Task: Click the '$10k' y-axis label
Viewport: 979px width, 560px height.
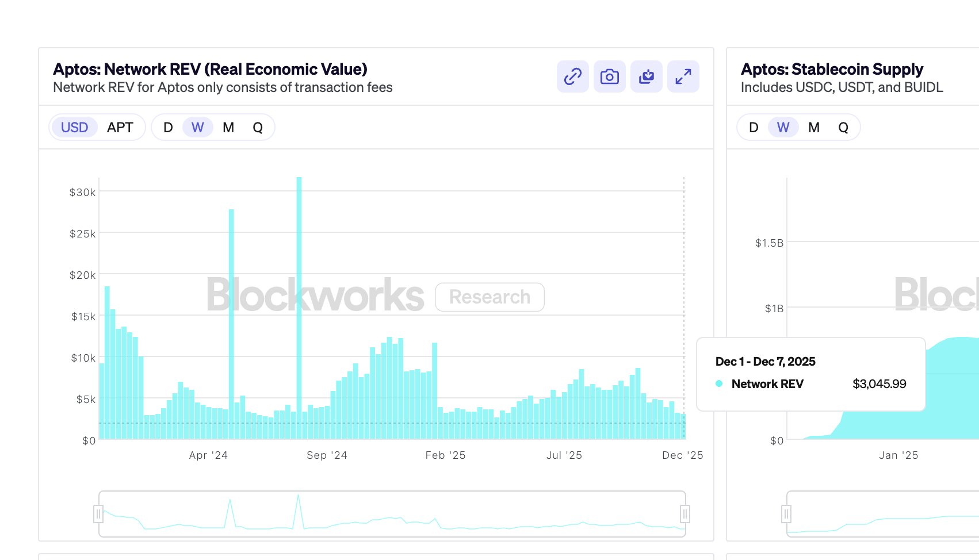Action: (83, 358)
